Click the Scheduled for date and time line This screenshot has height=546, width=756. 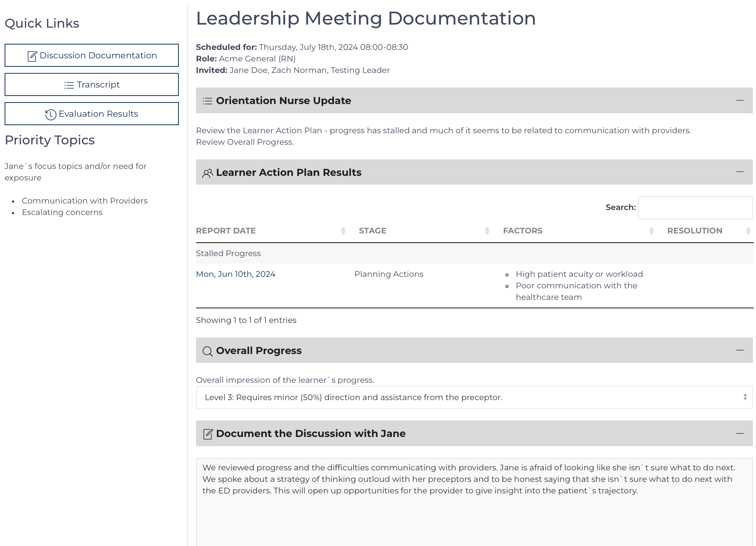(302, 47)
